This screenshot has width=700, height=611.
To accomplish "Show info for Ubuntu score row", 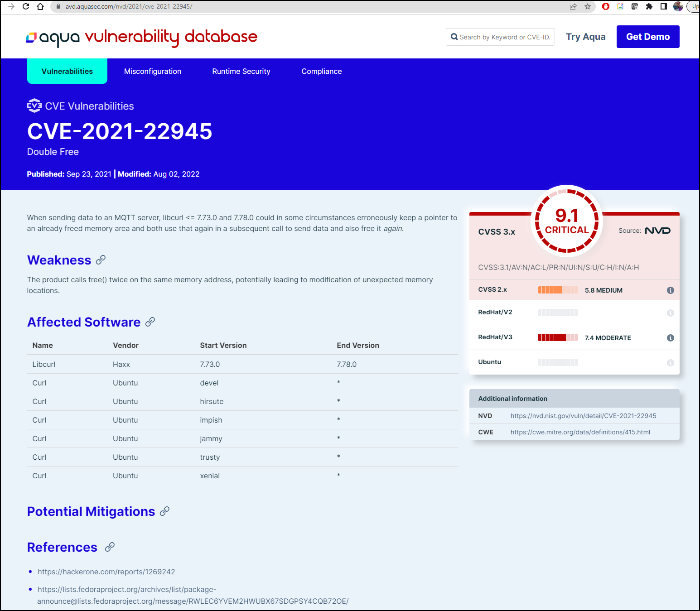I will pyautogui.click(x=671, y=363).
